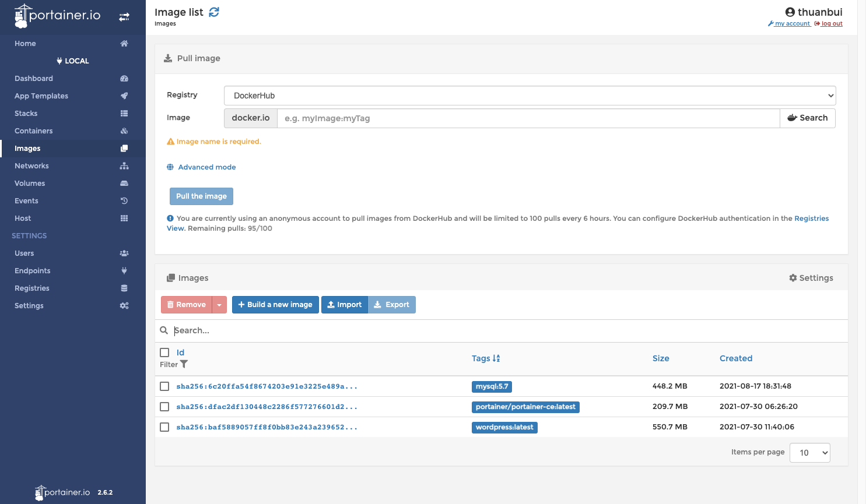The height and width of the screenshot is (504, 866).
Task: Toggle the select-all checkbox next to Id
Action: point(164,353)
